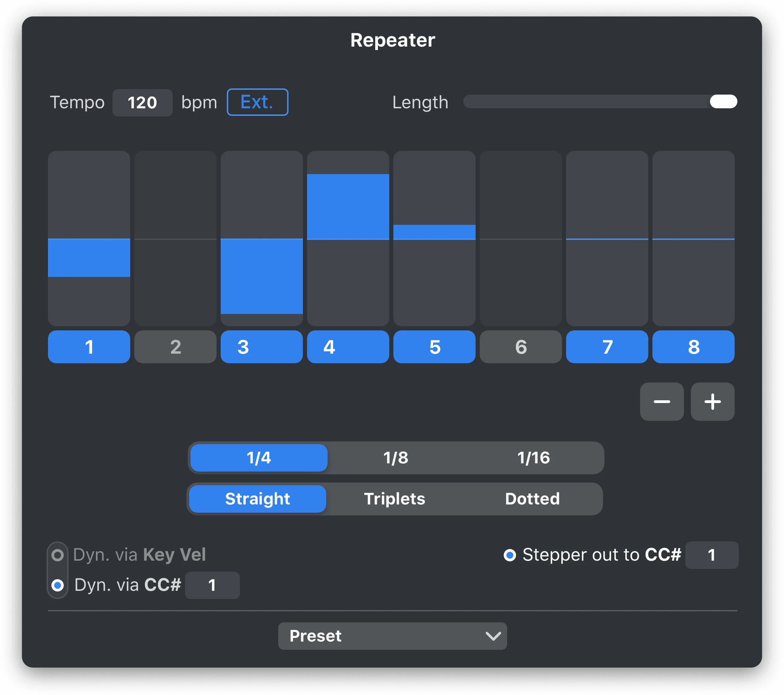Toggle the Ext. tempo sync button
The image size is (784, 695).
tap(257, 102)
